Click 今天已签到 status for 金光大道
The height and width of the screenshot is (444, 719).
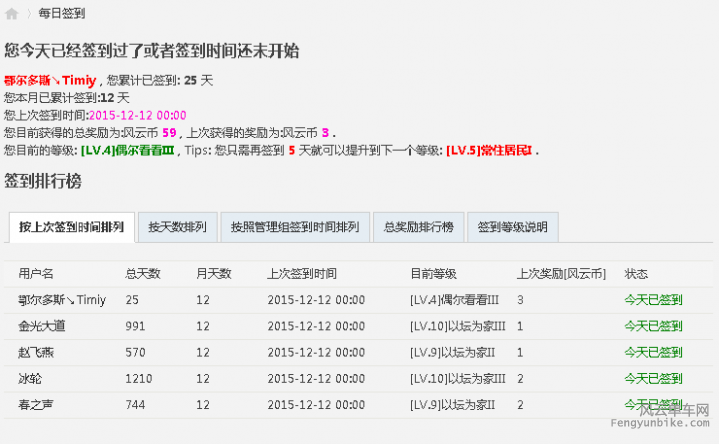click(x=653, y=326)
